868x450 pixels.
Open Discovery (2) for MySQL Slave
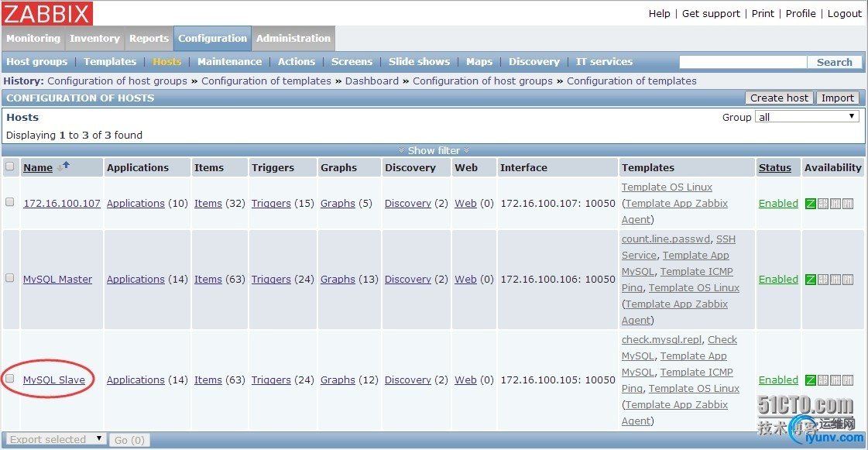[407, 380]
